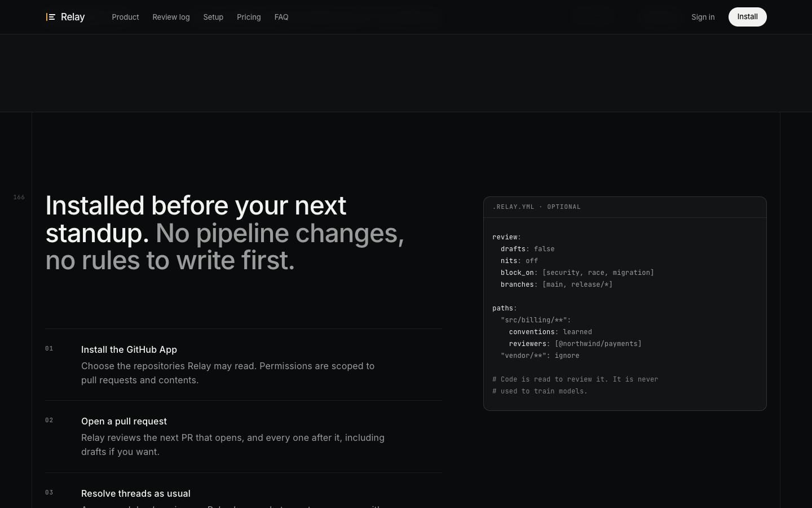Click the 'nits: off' config line
The height and width of the screenshot is (508, 812).
coord(519,261)
